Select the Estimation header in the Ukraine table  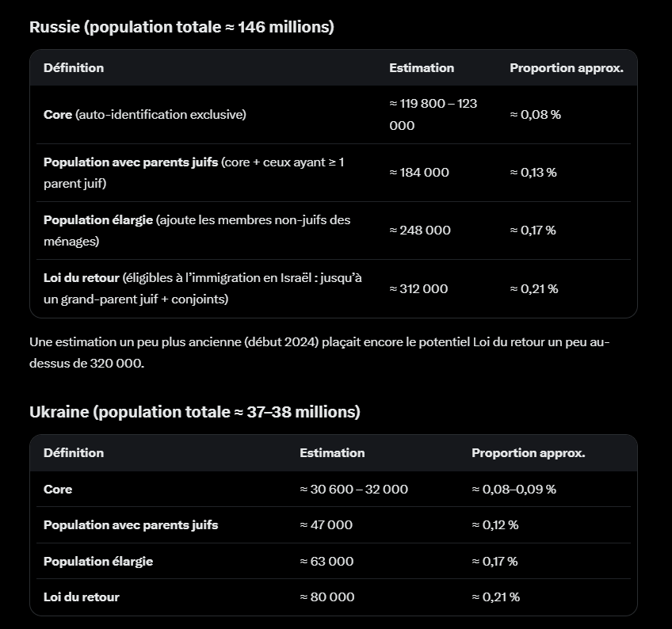(x=332, y=453)
